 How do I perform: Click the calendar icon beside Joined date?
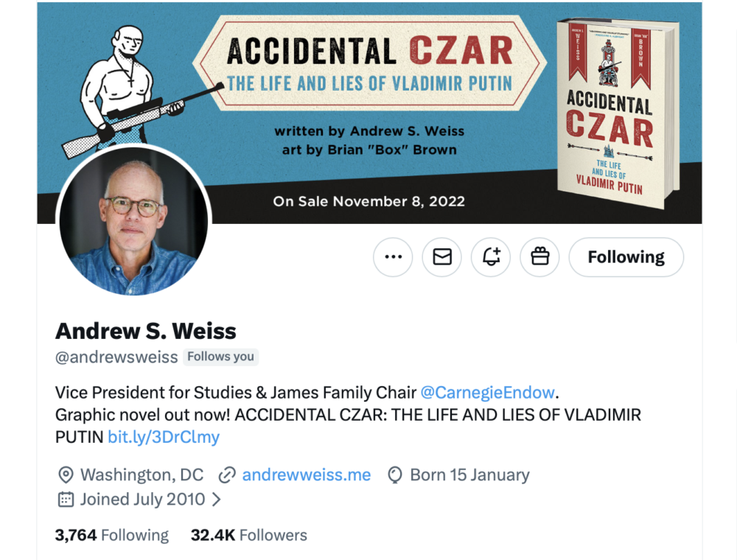point(66,499)
